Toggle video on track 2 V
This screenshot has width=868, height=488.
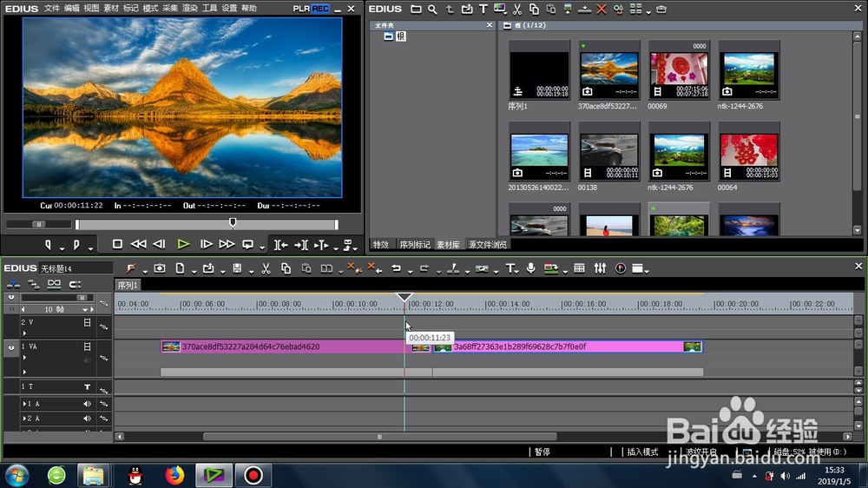click(x=87, y=322)
